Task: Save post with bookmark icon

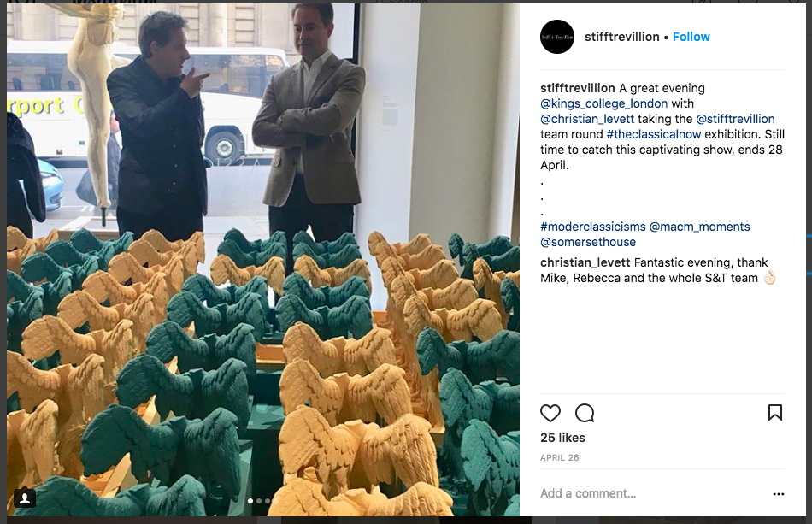Action: pyautogui.click(x=774, y=413)
